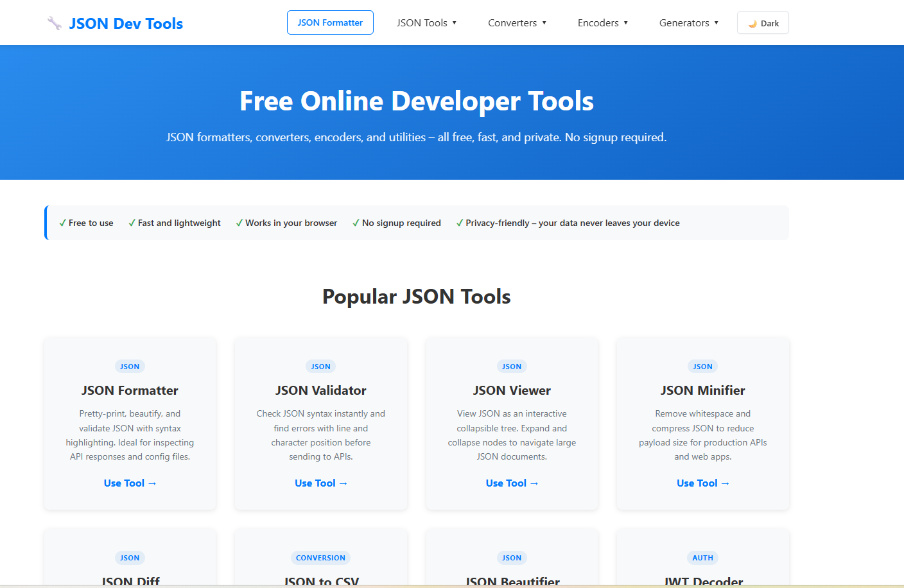Expand the Converters dropdown menu

click(x=517, y=22)
